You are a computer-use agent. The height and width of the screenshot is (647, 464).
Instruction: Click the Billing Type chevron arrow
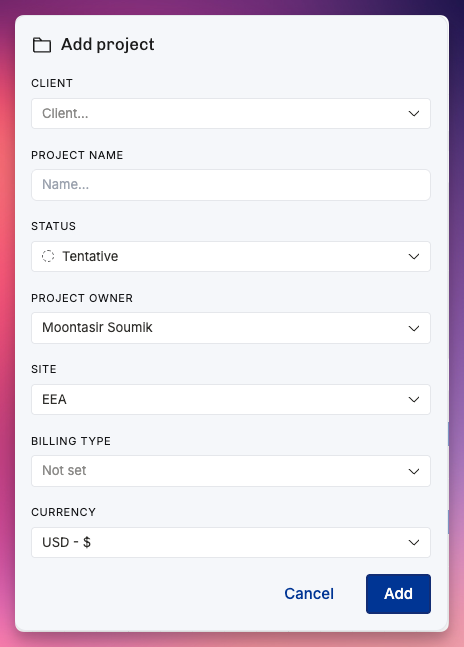[414, 471]
